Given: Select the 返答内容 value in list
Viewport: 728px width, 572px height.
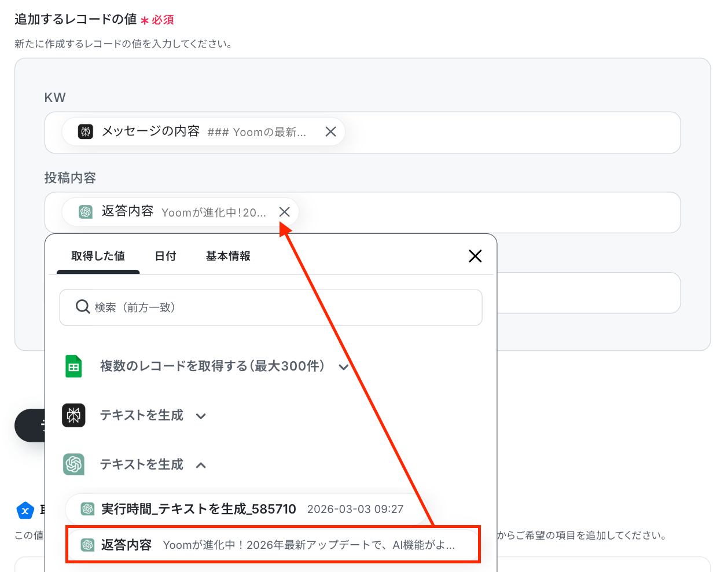Looking at the screenshot, I should pyautogui.click(x=273, y=545).
